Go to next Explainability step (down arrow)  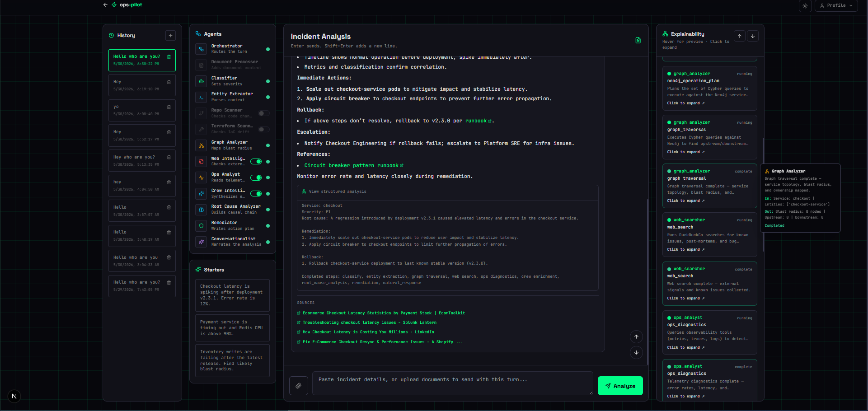(x=753, y=36)
